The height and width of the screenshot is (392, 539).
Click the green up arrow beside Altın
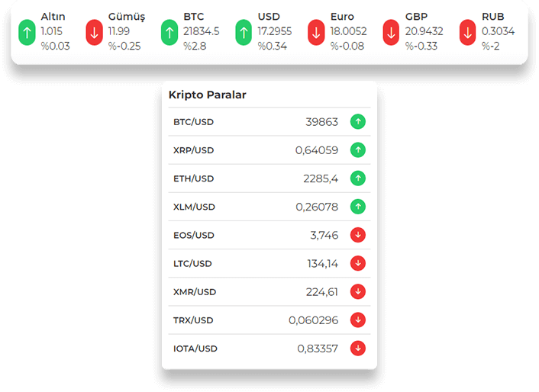tap(28, 32)
